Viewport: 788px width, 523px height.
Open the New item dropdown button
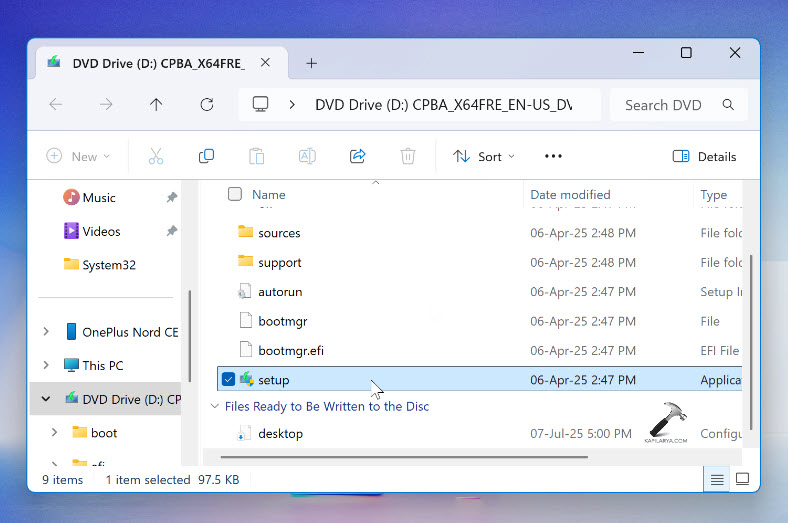click(78, 156)
